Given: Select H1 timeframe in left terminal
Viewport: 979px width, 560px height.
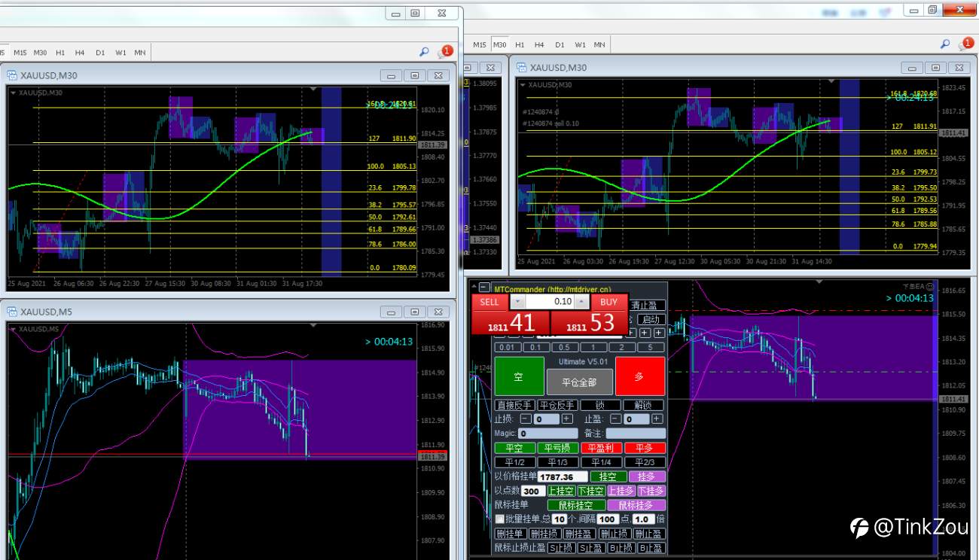Looking at the screenshot, I should click(60, 53).
